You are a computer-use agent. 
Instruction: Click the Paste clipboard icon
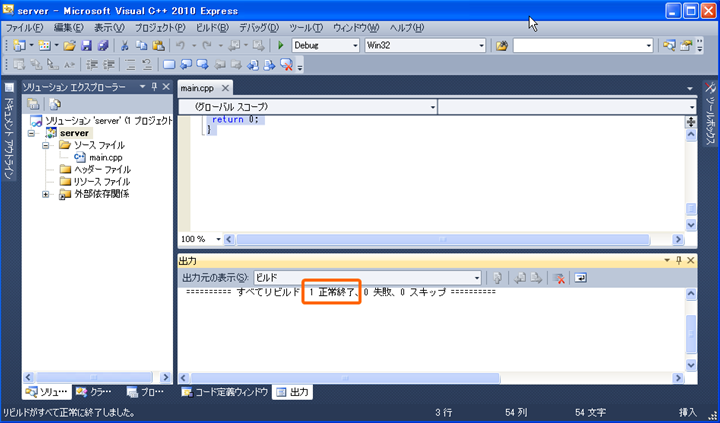point(158,45)
